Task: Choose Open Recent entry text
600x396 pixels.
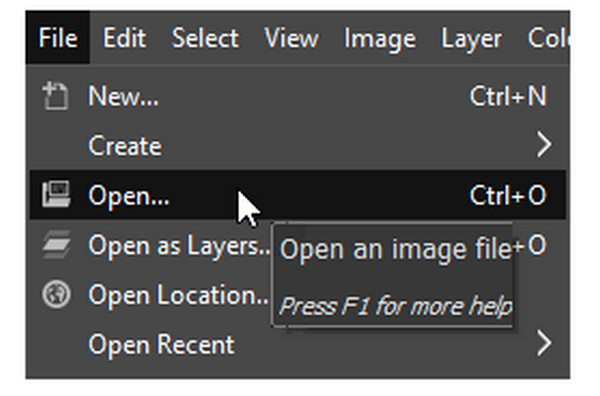Action: [x=161, y=345]
